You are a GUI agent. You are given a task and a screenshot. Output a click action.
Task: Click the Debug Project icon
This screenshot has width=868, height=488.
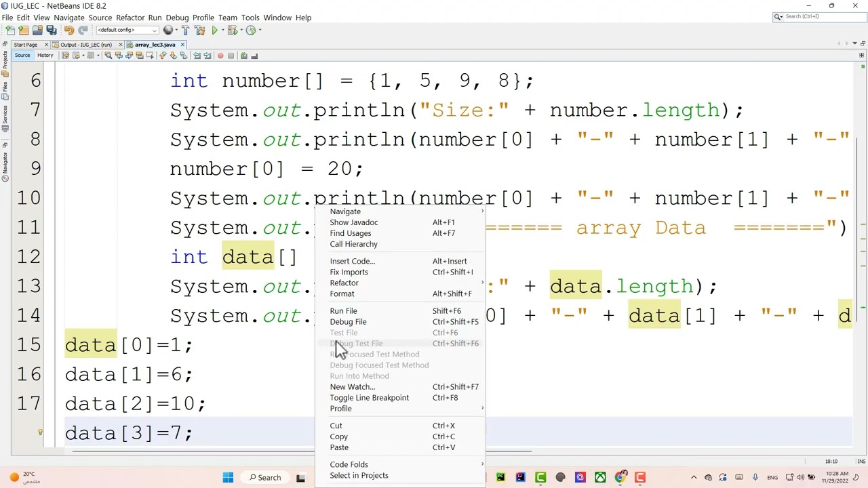click(x=233, y=30)
